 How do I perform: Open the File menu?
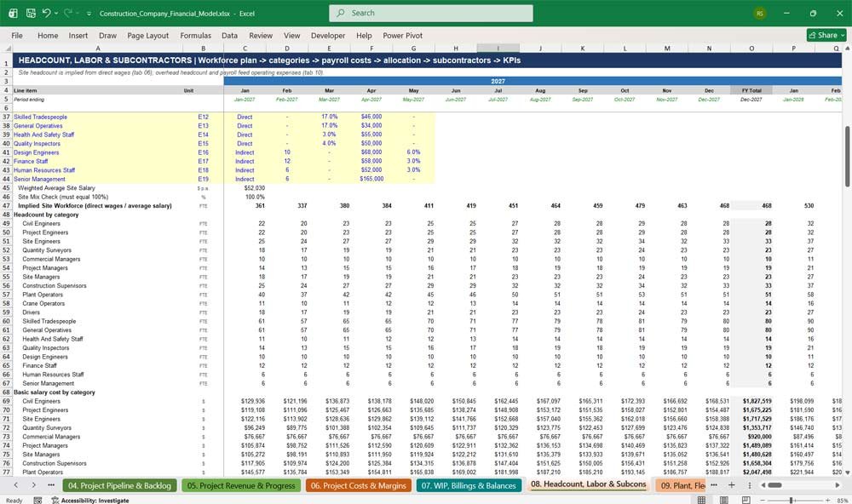pyautogui.click(x=17, y=35)
